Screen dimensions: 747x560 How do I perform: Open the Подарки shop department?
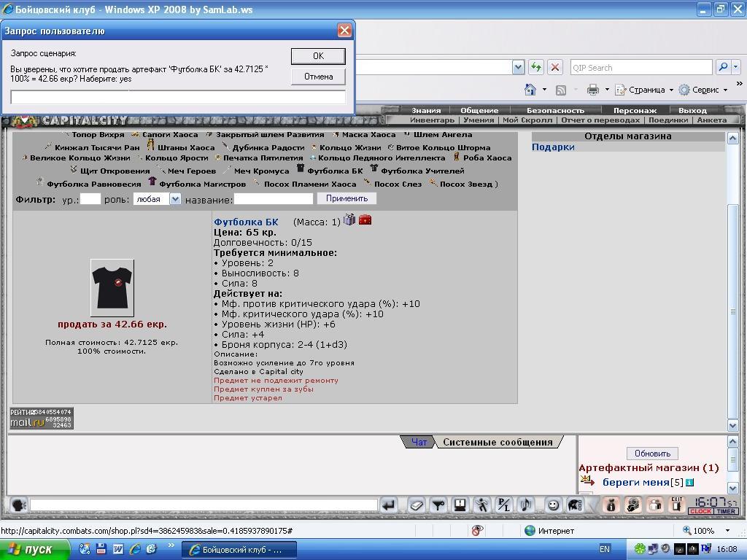point(553,147)
